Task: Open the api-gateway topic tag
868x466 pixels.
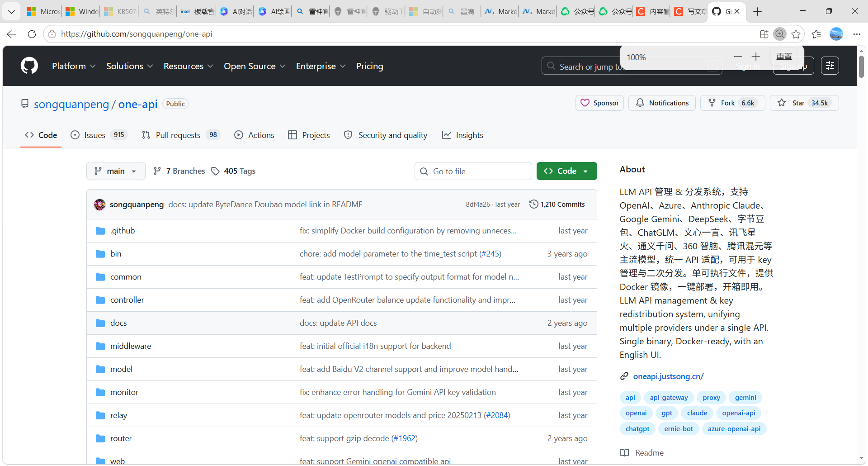Action: click(x=669, y=398)
